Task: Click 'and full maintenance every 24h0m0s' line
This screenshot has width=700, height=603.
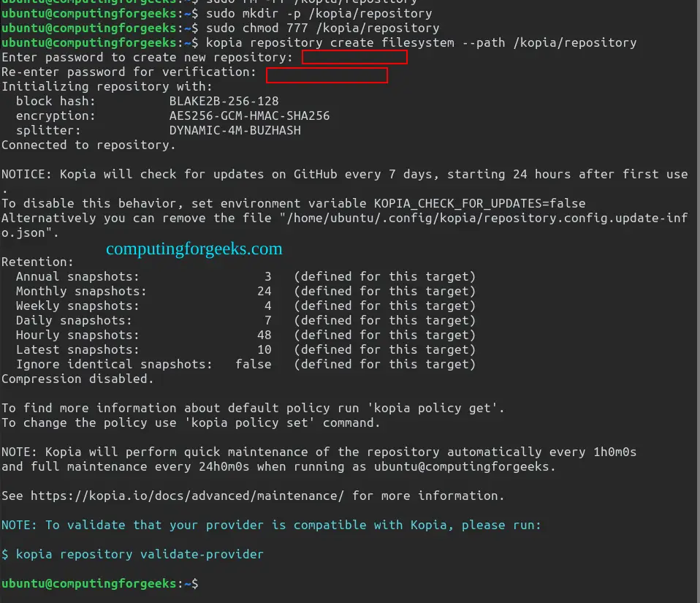Action: 278,467
